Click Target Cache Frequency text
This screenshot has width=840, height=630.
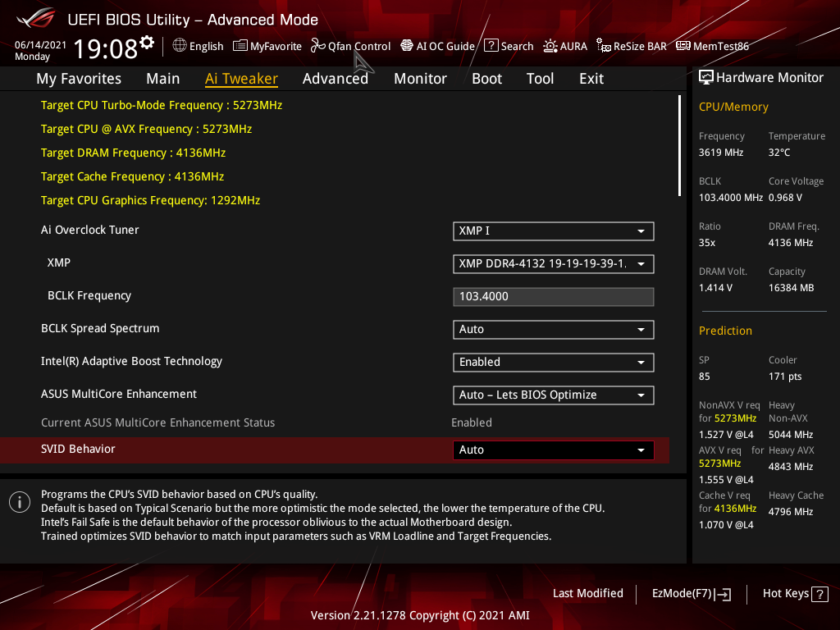(132, 176)
